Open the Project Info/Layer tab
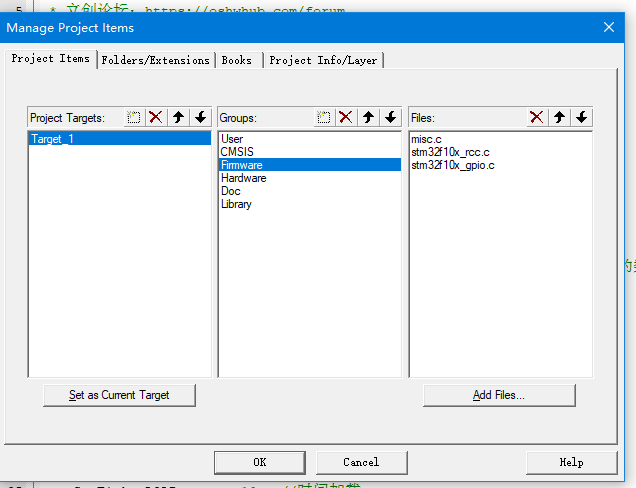 coord(323,60)
